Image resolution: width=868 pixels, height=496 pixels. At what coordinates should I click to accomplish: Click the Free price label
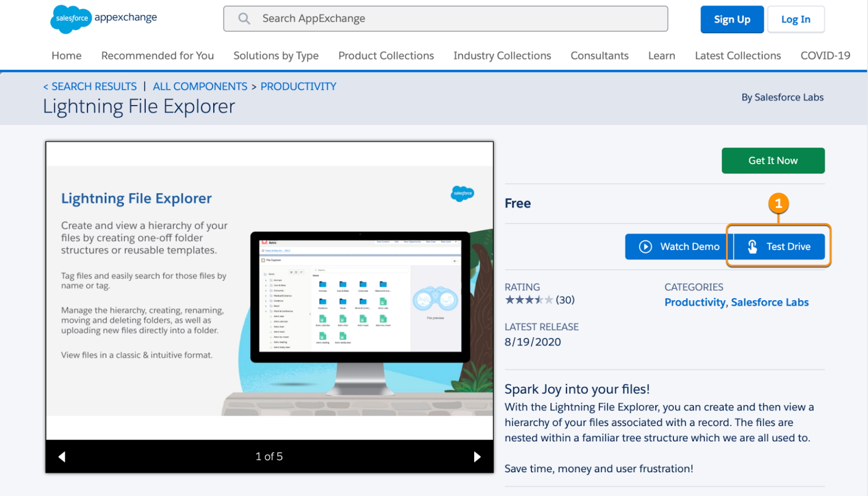coord(518,203)
